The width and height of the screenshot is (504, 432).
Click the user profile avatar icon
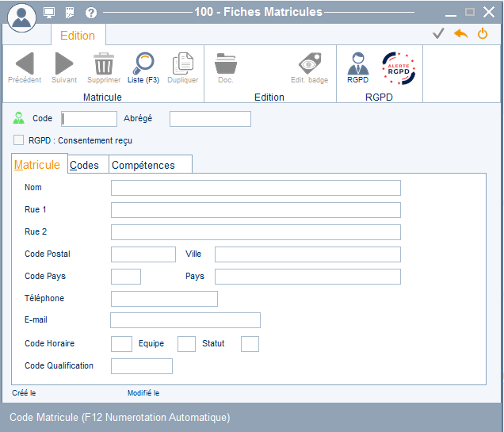point(21,15)
